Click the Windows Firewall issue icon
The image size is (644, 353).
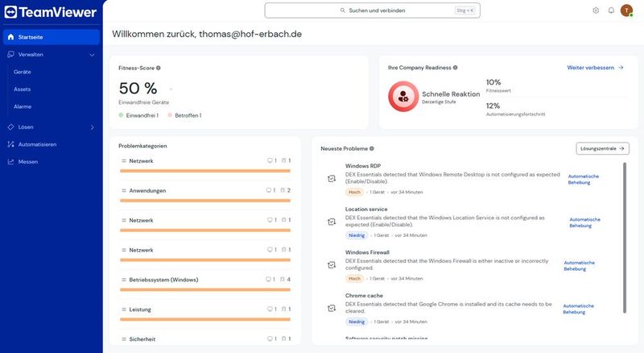[x=332, y=265]
